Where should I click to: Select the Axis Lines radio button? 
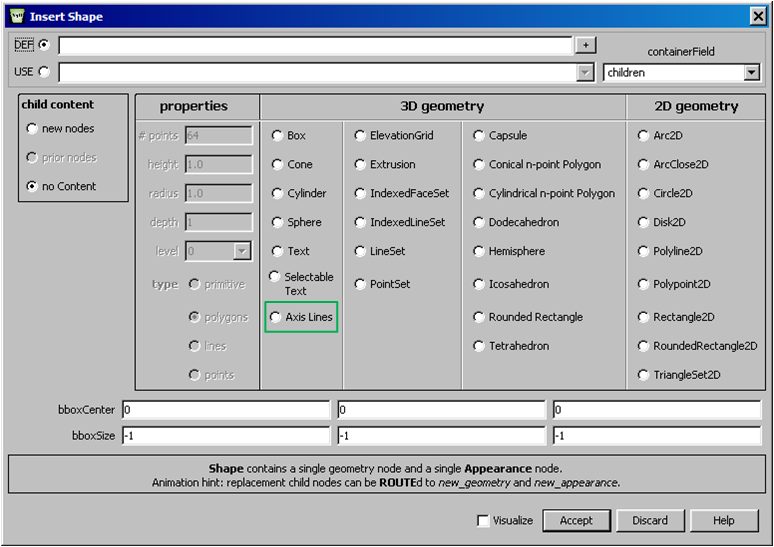[277, 317]
